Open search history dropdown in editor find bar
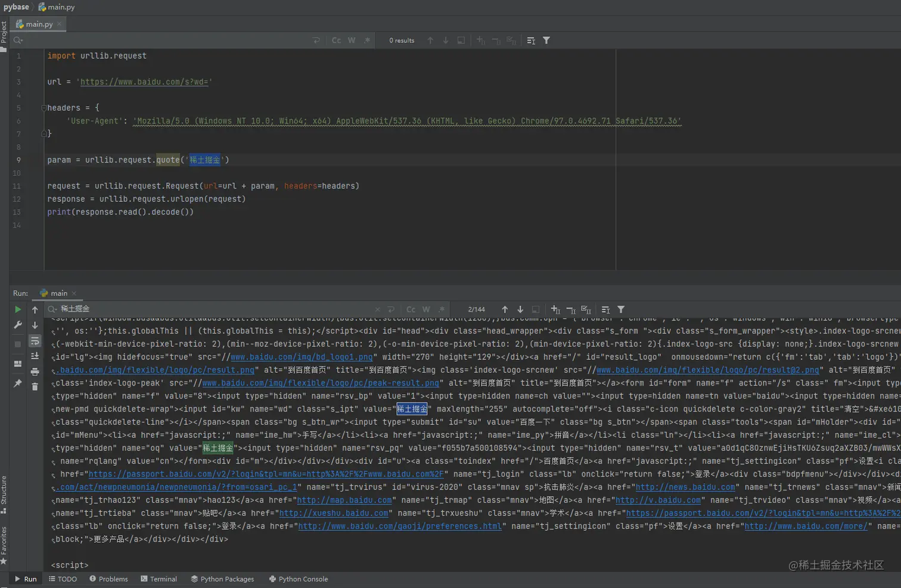The width and height of the screenshot is (901, 588). pyautogui.click(x=18, y=41)
